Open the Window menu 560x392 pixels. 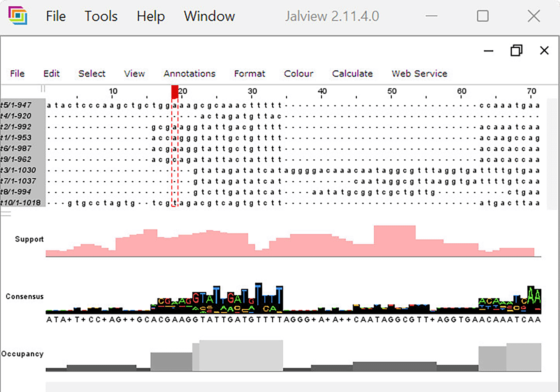pos(209,16)
